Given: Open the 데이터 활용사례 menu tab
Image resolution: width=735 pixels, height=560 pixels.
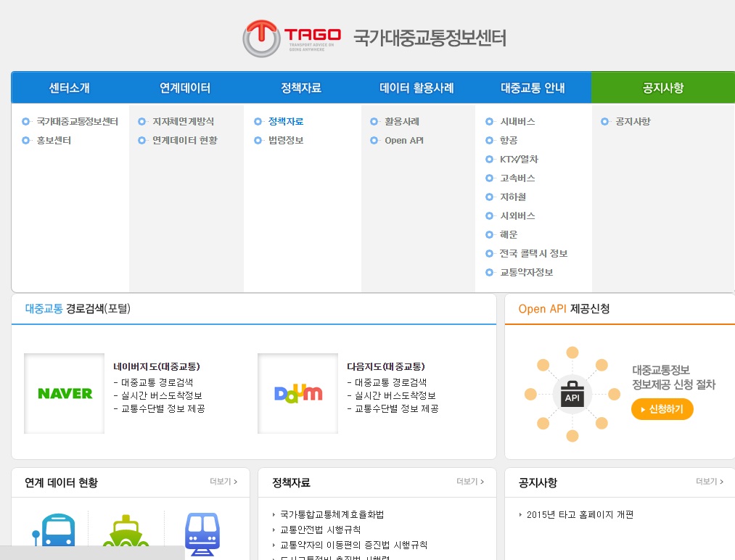Looking at the screenshot, I should [x=416, y=88].
